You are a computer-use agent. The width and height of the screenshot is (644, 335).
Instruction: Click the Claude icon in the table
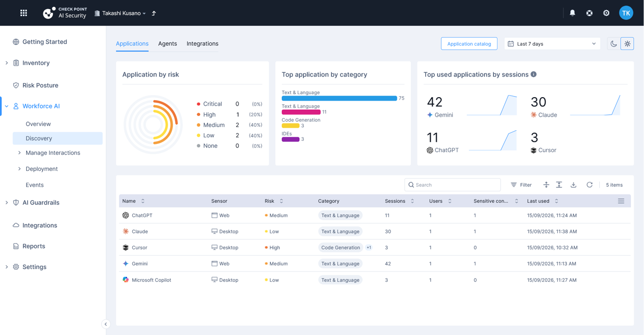(126, 231)
